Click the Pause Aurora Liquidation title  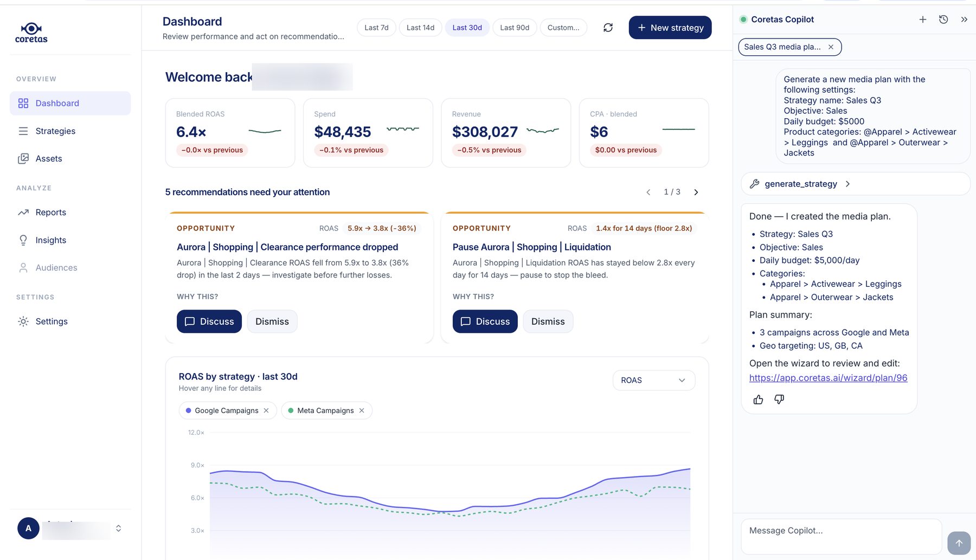tap(532, 247)
